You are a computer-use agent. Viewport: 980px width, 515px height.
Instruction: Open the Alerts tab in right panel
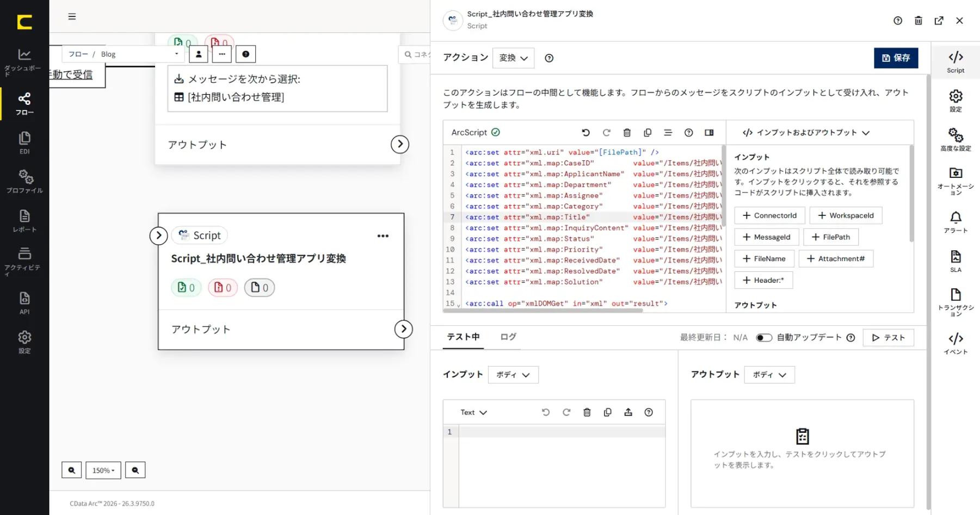(956, 222)
